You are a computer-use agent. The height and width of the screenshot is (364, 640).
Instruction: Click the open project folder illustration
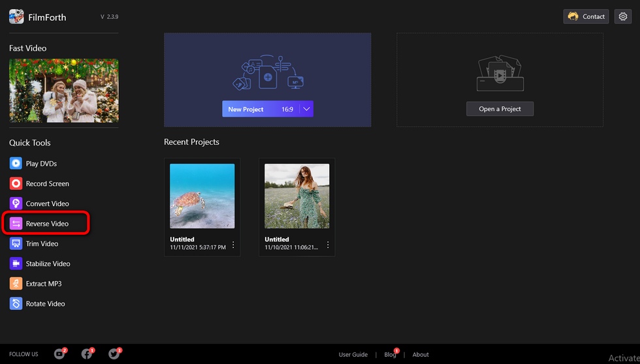(x=500, y=73)
